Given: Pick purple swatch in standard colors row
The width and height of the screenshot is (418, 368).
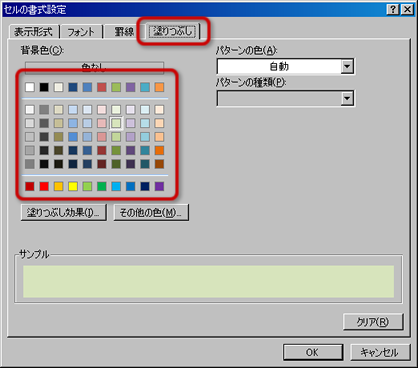Looking at the screenshot, I should pyautogui.click(x=159, y=186).
